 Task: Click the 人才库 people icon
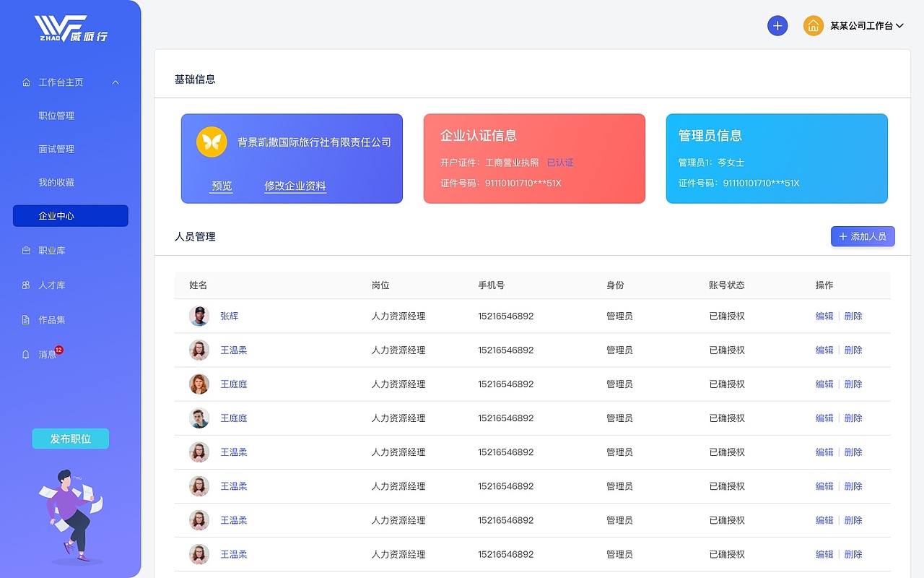tap(27, 285)
